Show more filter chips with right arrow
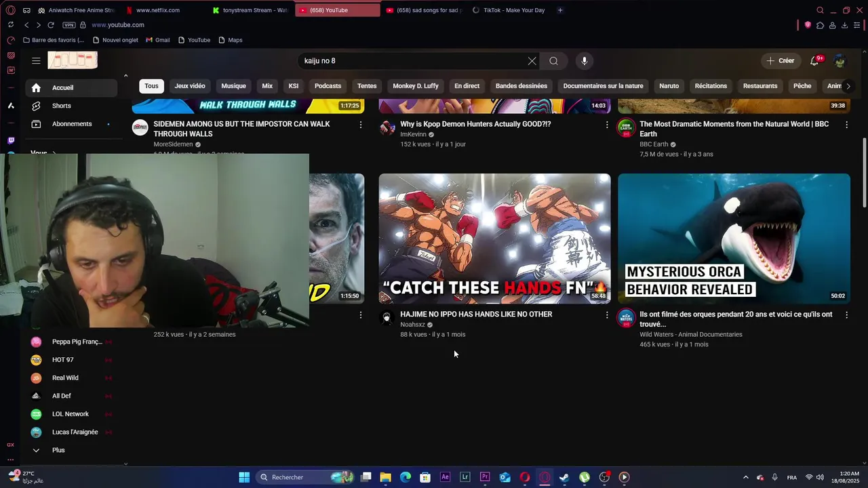This screenshot has height=488, width=868. click(x=848, y=86)
